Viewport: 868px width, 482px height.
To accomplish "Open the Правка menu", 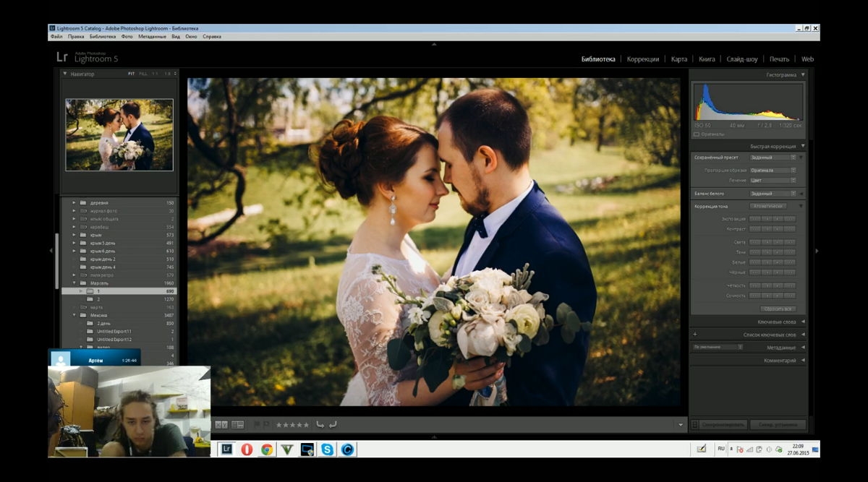I will [x=76, y=36].
